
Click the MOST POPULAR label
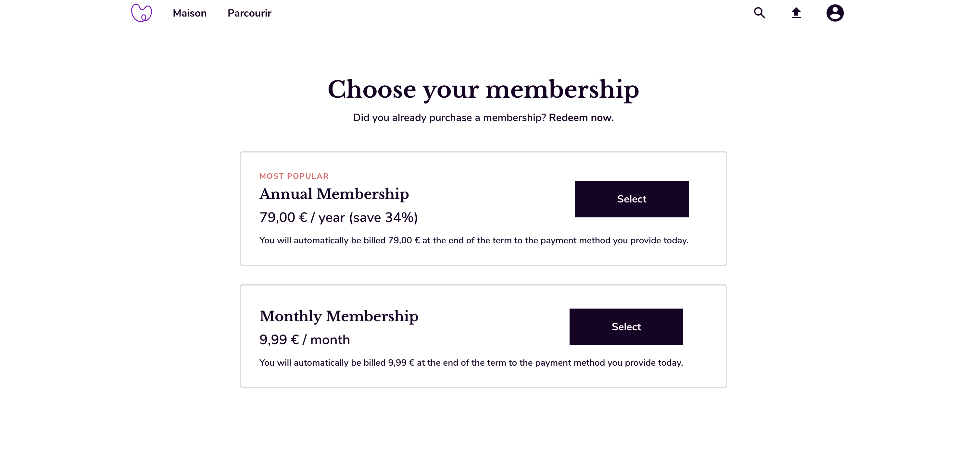coord(294,176)
